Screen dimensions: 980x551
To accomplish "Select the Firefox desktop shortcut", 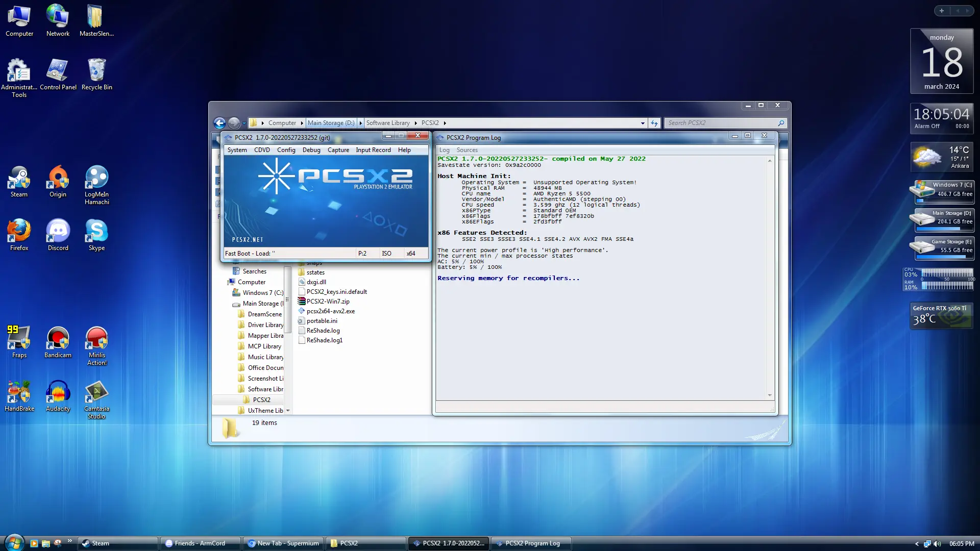I will click(x=19, y=235).
